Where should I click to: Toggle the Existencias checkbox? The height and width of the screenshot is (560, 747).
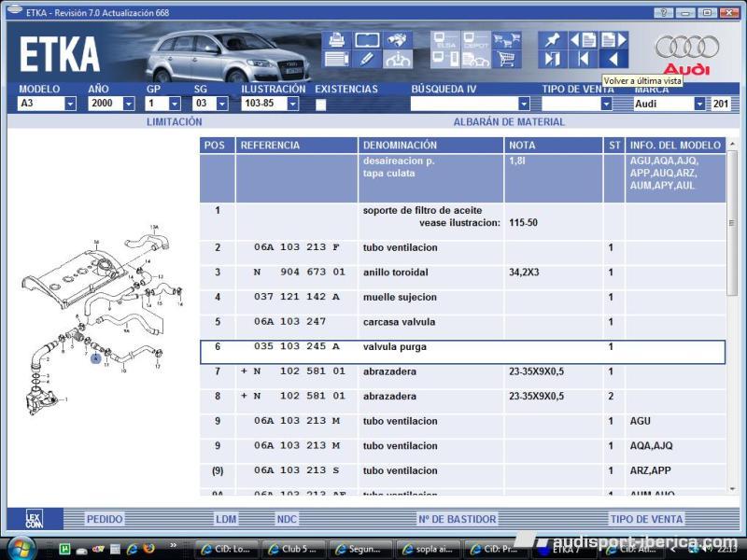point(320,105)
